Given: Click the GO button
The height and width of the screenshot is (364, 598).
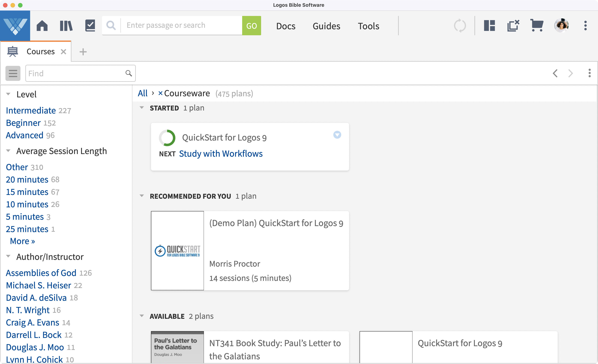Looking at the screenshot, I should pyautogui.click(x=251, y=26).
